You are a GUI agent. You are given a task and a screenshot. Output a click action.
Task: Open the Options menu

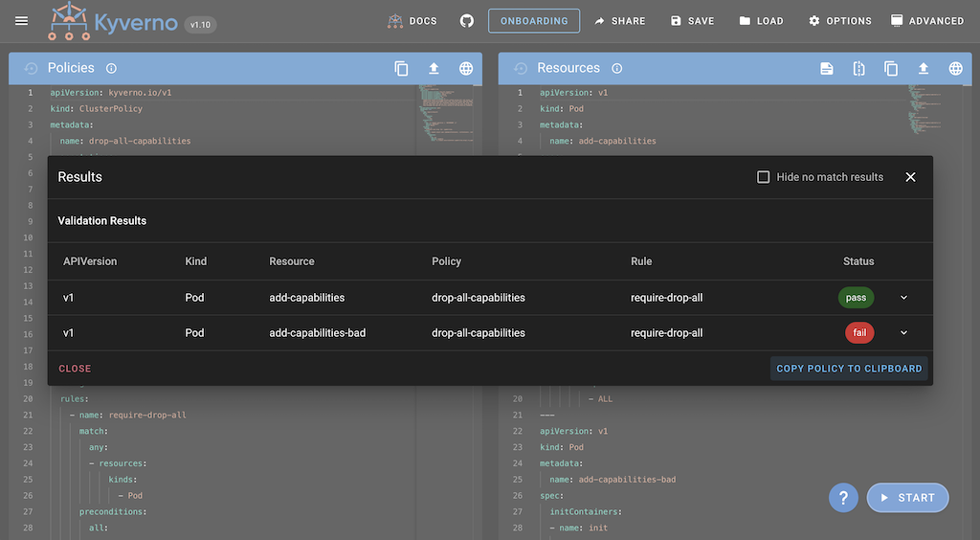point(839,21)
